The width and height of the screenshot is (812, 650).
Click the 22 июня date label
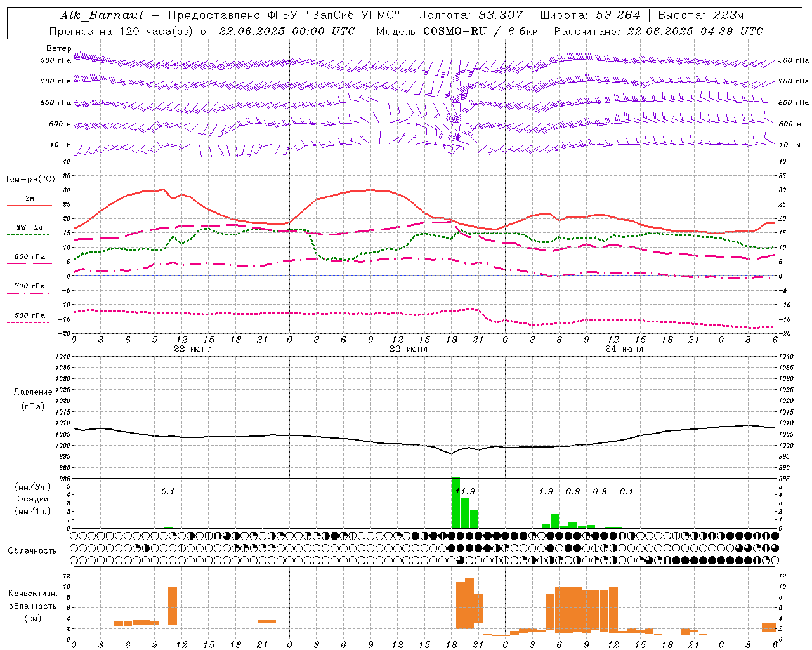[x=192, y=349]
